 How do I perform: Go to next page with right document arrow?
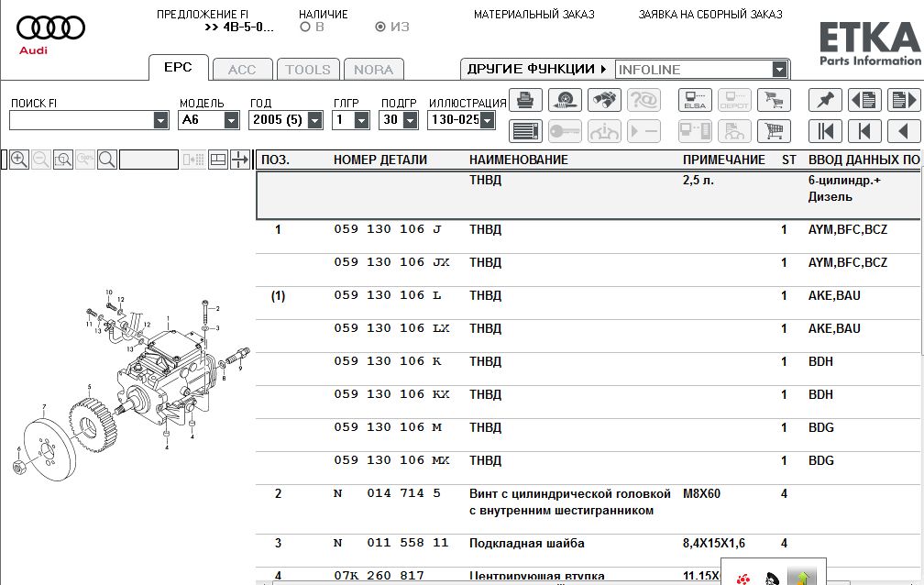click(904, 100)
